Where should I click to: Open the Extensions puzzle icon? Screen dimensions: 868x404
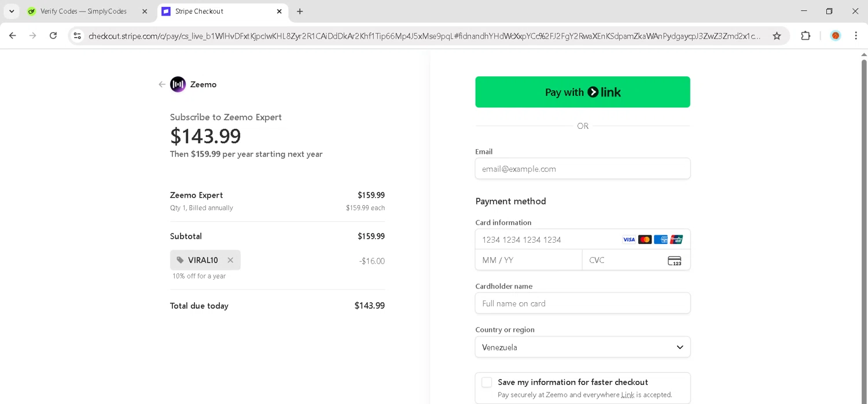[x=806, y=36]
